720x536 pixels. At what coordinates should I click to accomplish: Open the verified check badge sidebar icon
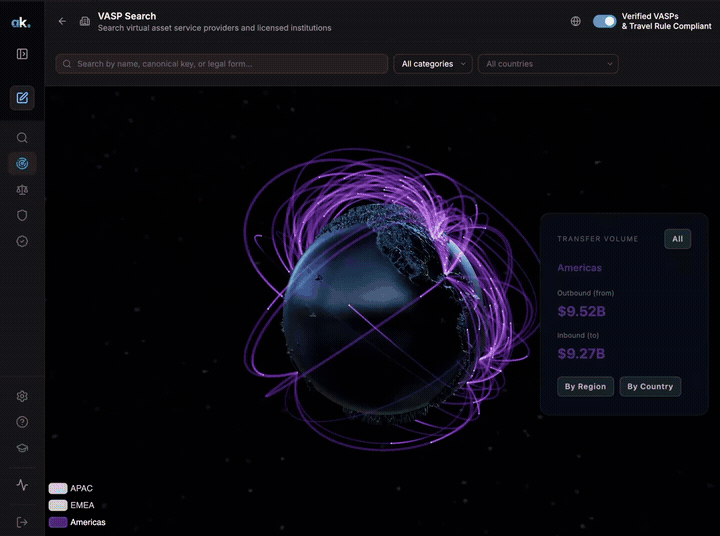pos(22,241)
